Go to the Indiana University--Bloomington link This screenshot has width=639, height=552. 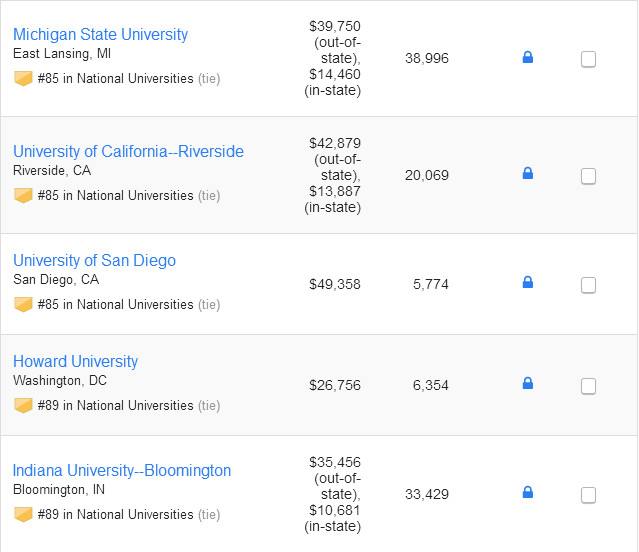click(x=122, y=471)
